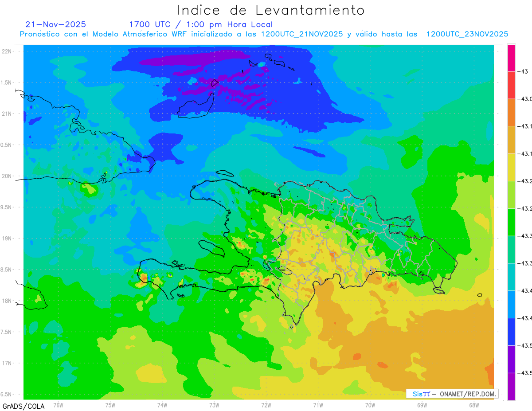Click the '17N' latitude label
The height and width of the screenshot is (411, 532).
tap(7, 363)
